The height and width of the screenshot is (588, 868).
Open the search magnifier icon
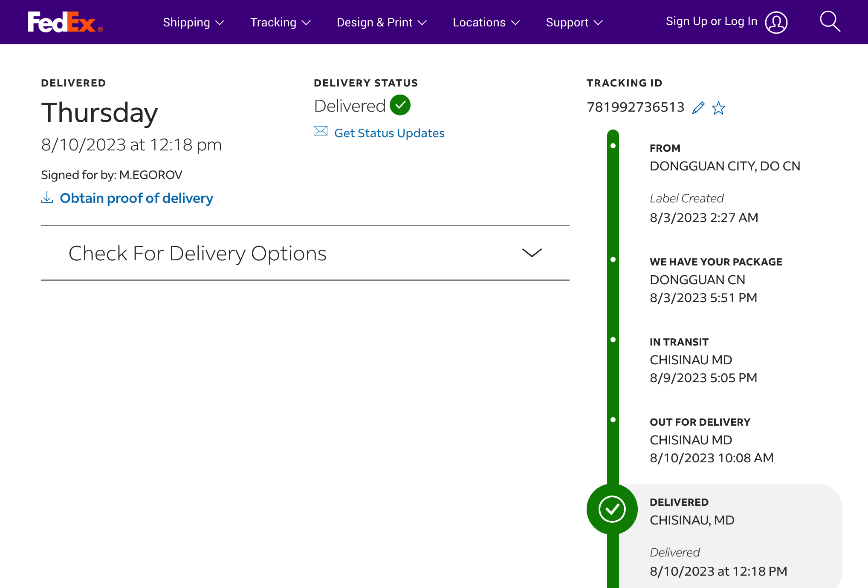pos(830,22)
